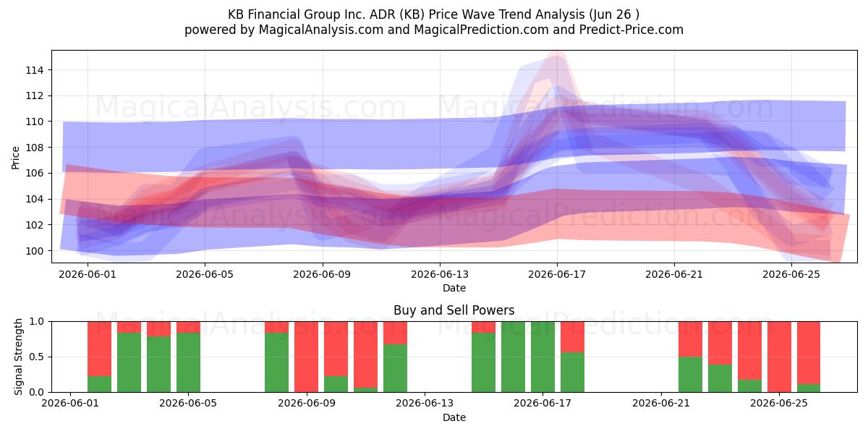868x434 pixels.
Task: Click the all-red sell bar for June 9
Action: pyautogui.click(x=307, y=357)
